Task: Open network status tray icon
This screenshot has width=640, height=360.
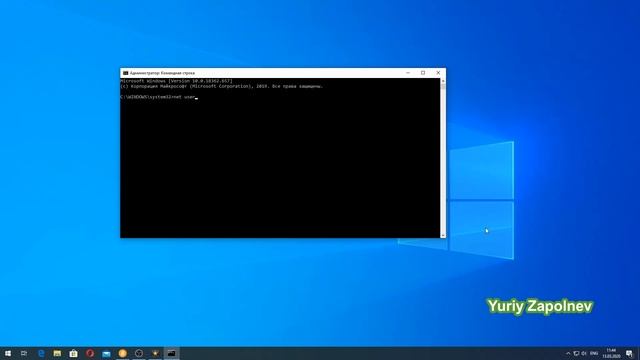Action: pos(576,353)
